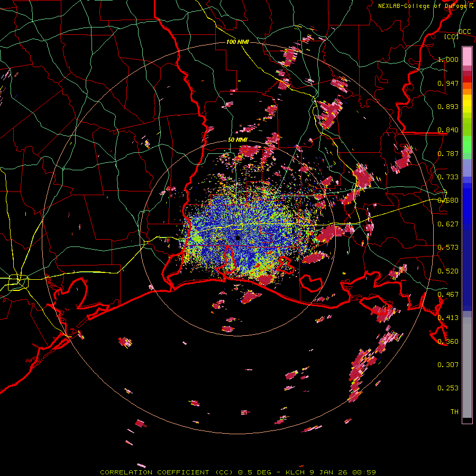Click the 0.467 scale value
Viewport: 476px width, 476px height.
[448, 295]
